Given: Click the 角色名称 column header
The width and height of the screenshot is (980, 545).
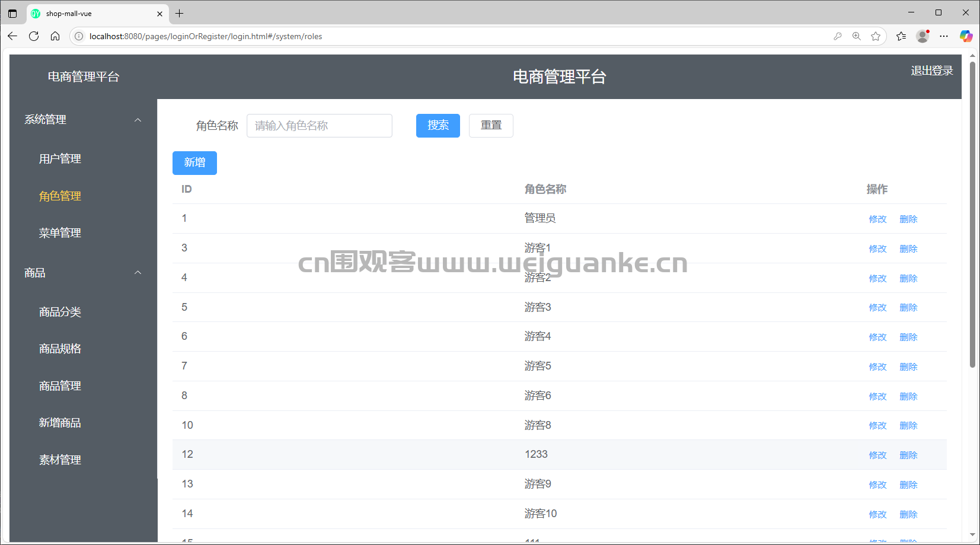Looking at the screenshot, I should coord(545,189).
